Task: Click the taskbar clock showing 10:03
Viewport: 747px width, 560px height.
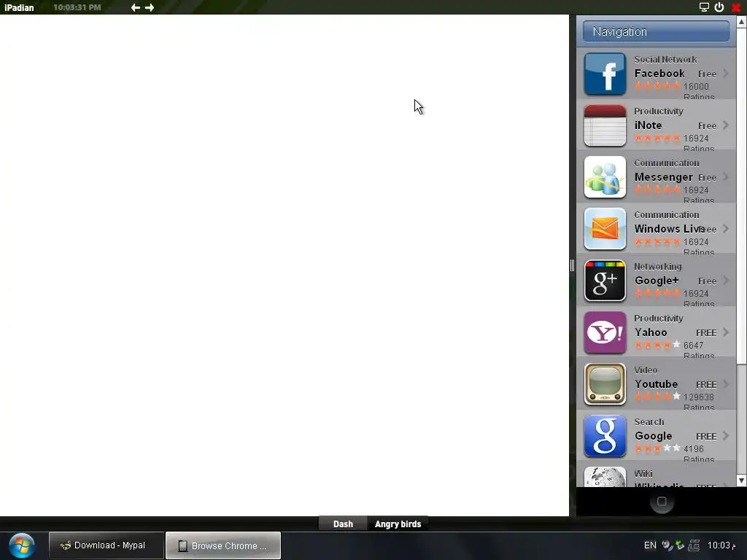Action: coord(721,545)
